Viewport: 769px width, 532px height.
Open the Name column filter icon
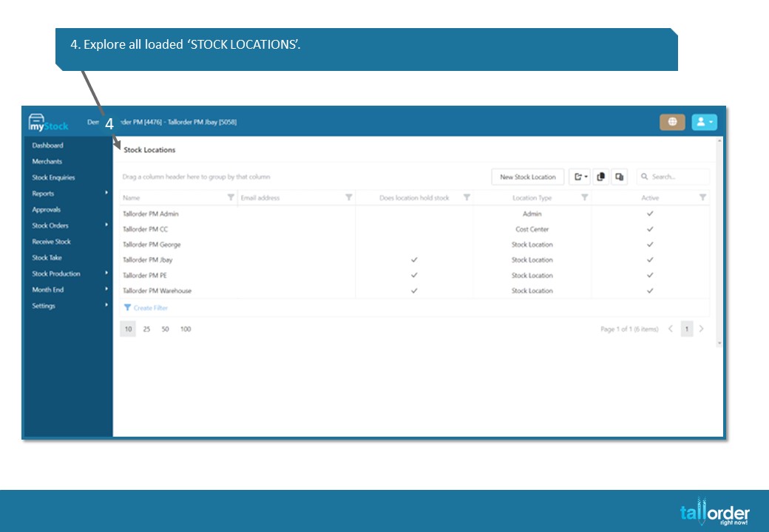point(231,197)
